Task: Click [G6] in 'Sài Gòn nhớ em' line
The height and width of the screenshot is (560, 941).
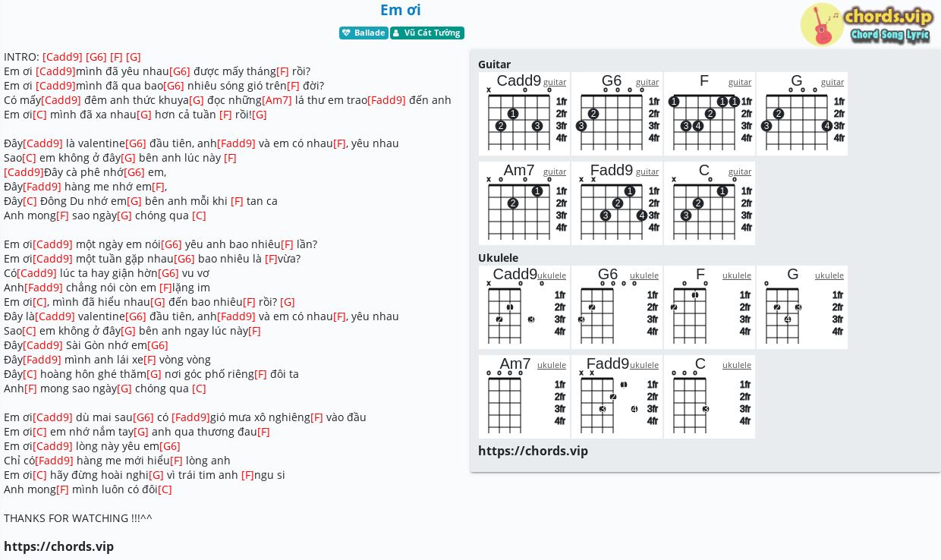Action: 158,345
